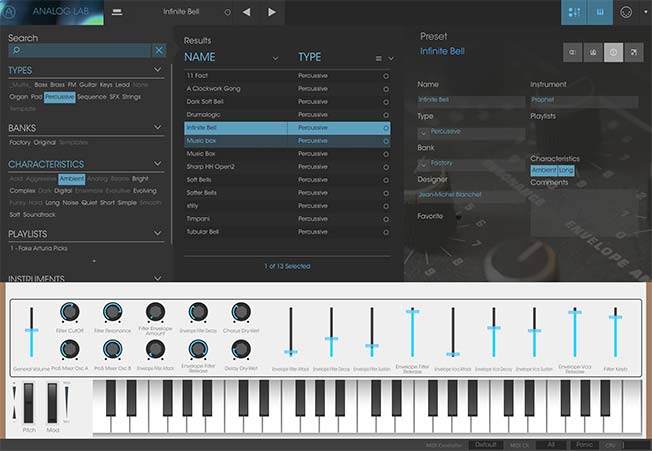Click the Pro5 Mixer Osc B knob
This screenshot has height=451, width=652.
[112, 350]
